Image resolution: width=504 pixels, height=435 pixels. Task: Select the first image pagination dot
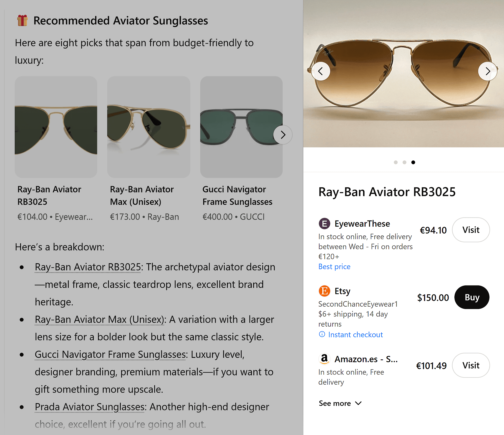tap(396, 162)
